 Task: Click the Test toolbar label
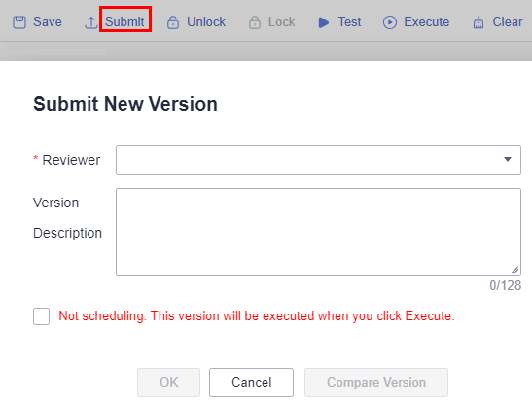pos(349,22)
